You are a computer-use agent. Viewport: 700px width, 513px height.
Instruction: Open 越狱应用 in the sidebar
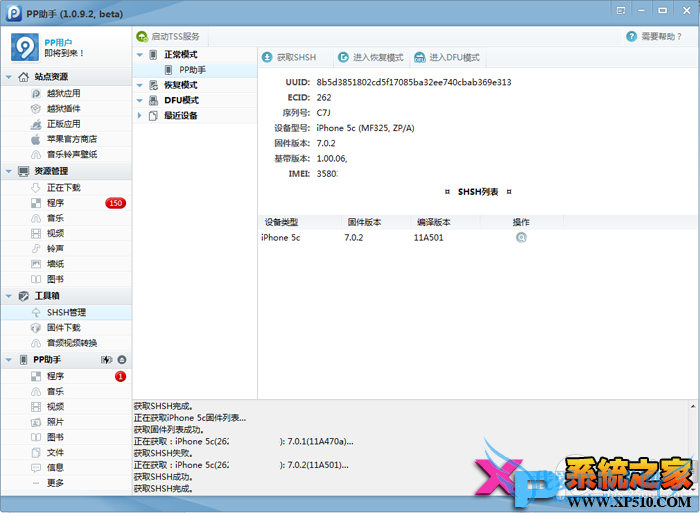63,93
